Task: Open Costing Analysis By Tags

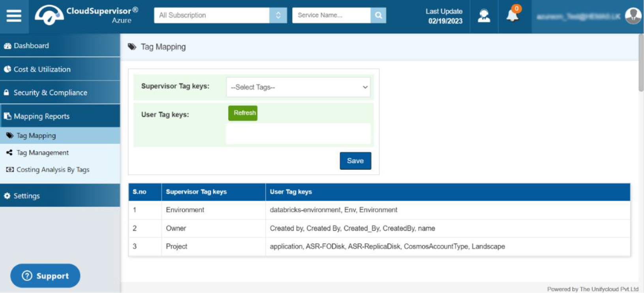Action: 53,170
